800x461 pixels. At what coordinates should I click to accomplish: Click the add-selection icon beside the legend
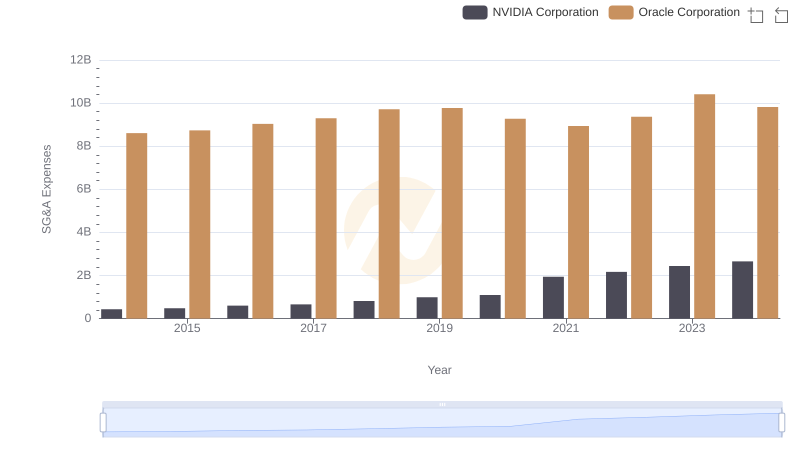756,14
